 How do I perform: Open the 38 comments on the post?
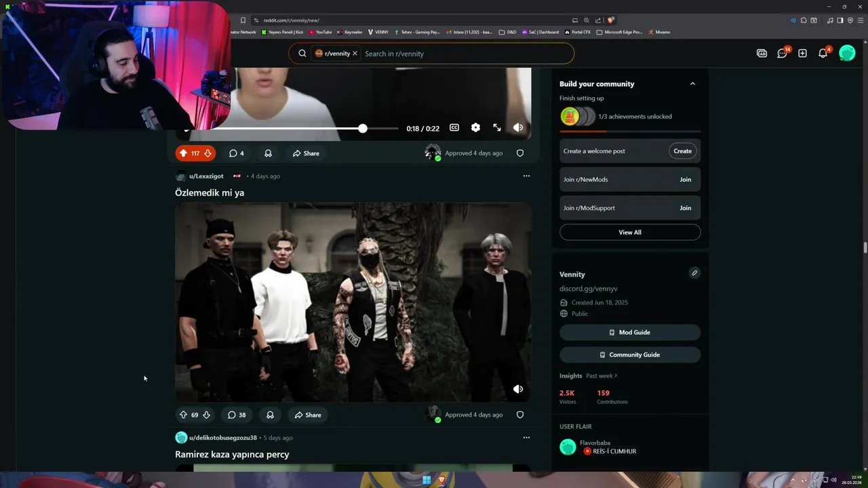pos(237,415)
